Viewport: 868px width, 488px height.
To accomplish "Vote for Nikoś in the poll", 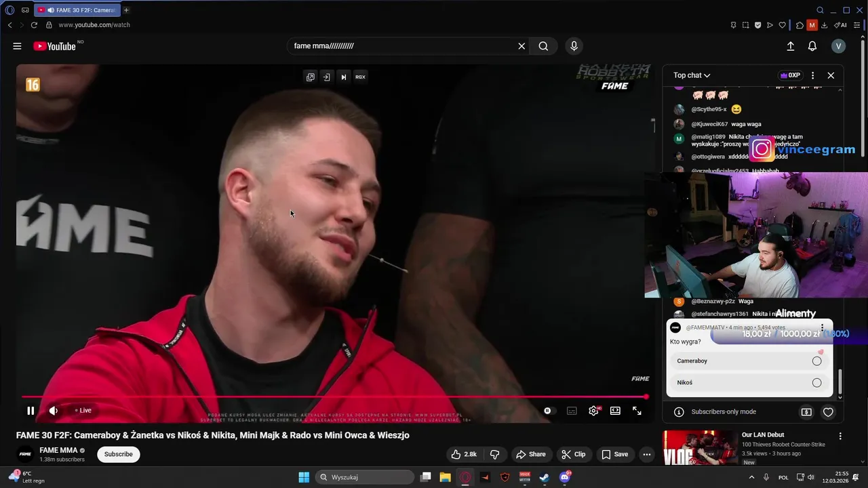I will point(749,382).
